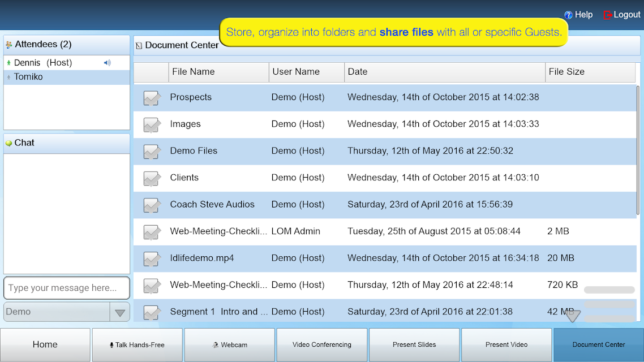Check the Prospects folder checkbox
This screenshot has height=362, width=644.
click(152, 98)
